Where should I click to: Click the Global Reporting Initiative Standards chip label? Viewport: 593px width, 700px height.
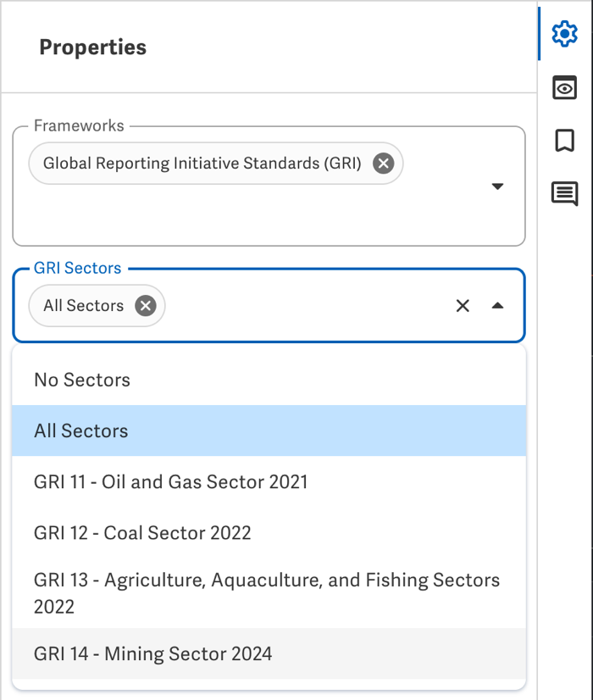pyautogui.click(x=202, y=164)
